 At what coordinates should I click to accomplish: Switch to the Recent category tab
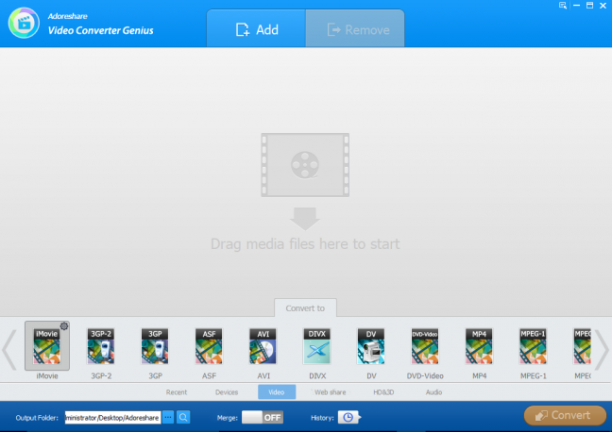176,392
